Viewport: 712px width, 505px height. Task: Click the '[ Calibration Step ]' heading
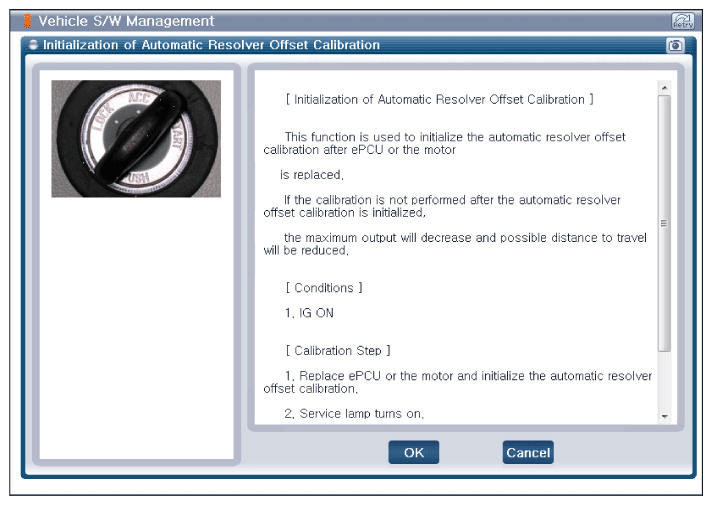(337, 351)
